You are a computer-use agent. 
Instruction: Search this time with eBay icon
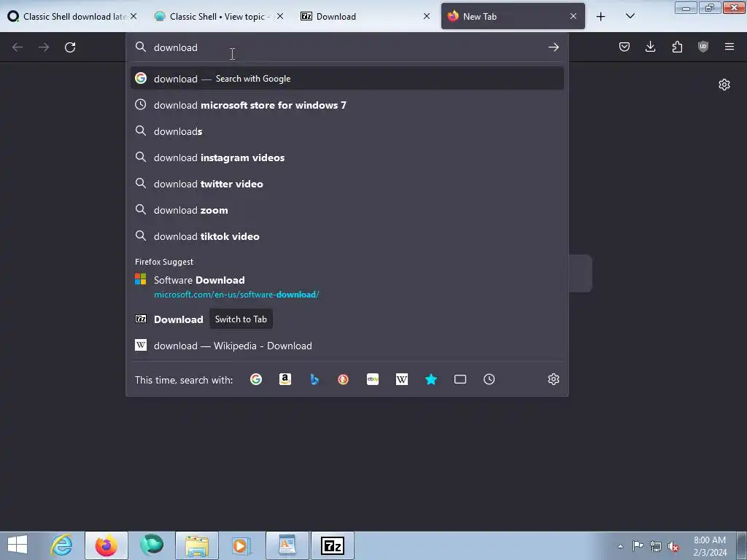pos(373,379)
